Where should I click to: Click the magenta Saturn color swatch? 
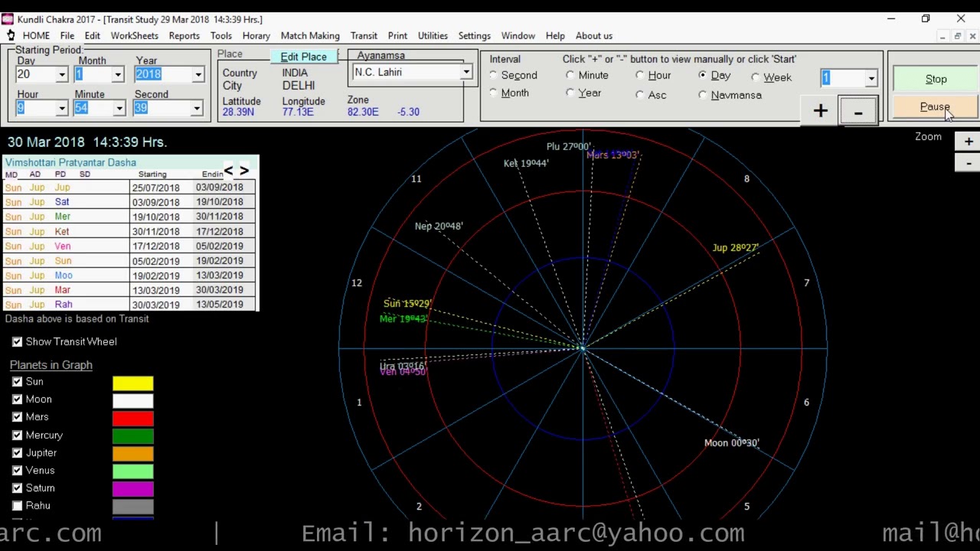[x=133, y=489]
